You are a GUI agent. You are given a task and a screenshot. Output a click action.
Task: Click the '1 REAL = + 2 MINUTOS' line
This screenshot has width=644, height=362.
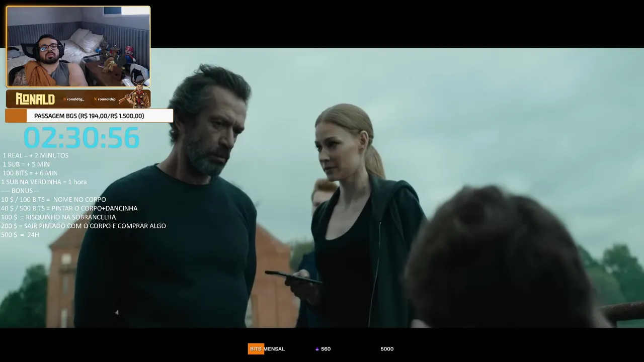pos(35,155)
